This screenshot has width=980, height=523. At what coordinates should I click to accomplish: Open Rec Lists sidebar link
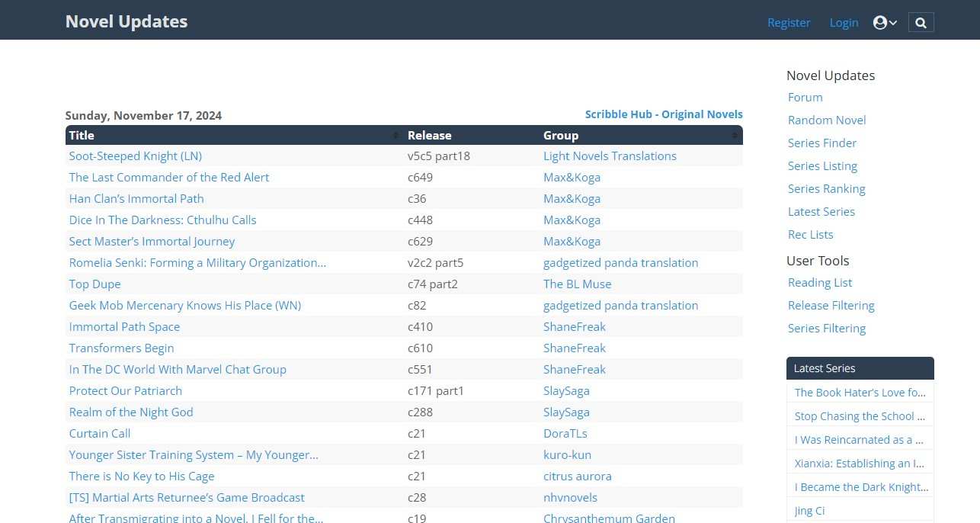(x=811, y=235)
